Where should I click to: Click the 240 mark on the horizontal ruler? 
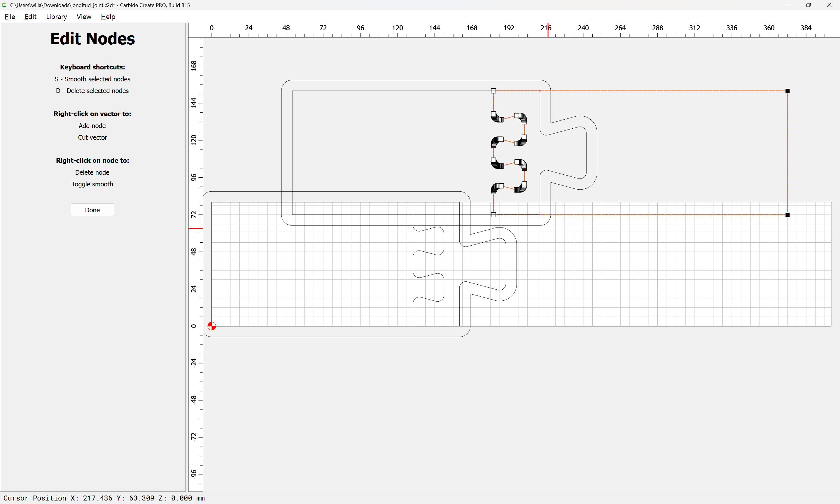tap(583, 28)
